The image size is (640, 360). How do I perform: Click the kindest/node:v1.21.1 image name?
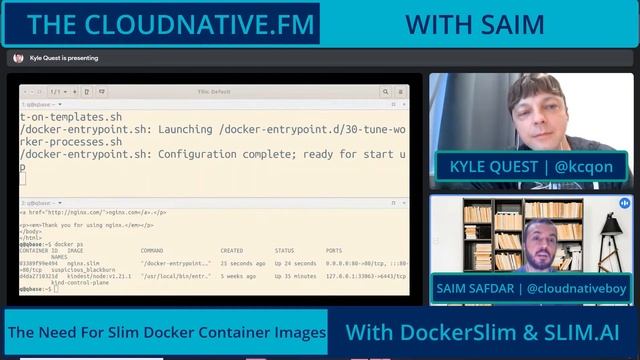pos(99,276)
